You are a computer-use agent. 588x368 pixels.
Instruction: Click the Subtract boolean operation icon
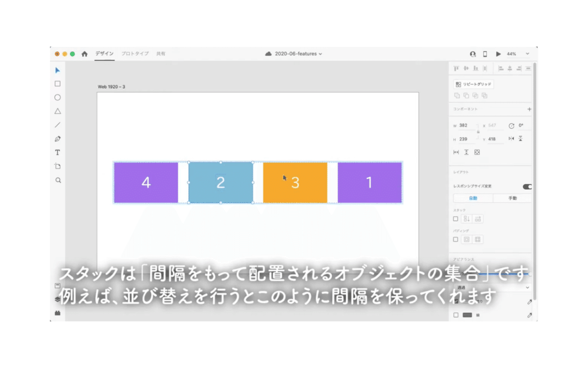(466, 96)
